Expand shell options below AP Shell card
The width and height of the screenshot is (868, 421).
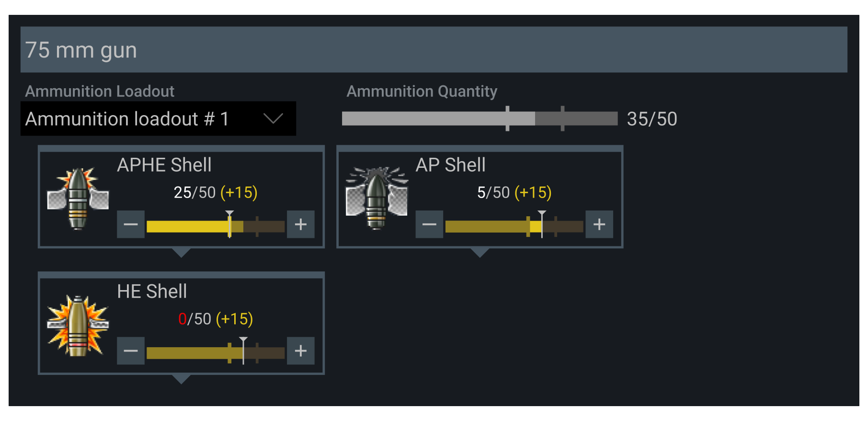(480, 253)
